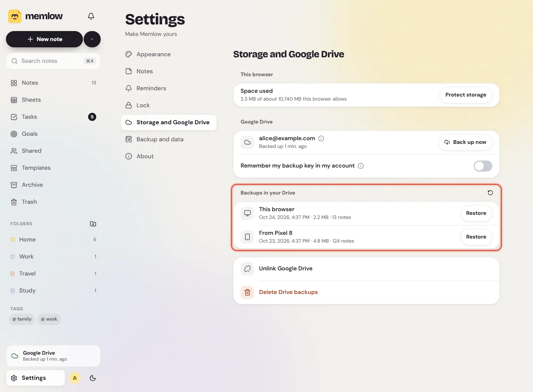Expand the New note options dropdown
Screen dimensions: 533x392
tap(92, 39)
